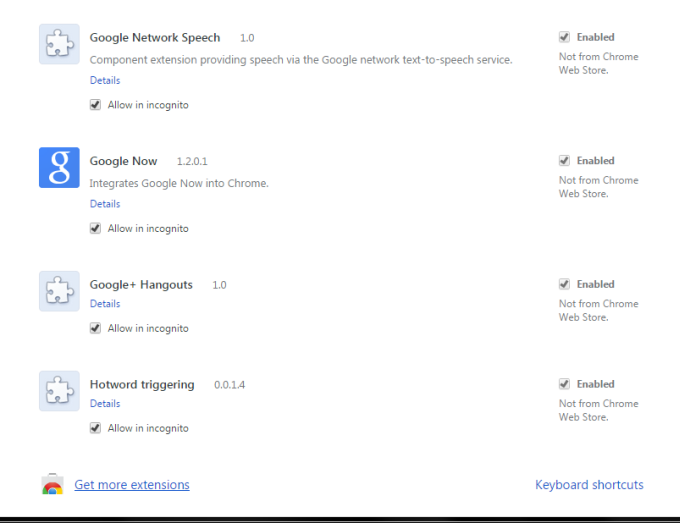View Details for Hotword triggering

pos(105,404)
